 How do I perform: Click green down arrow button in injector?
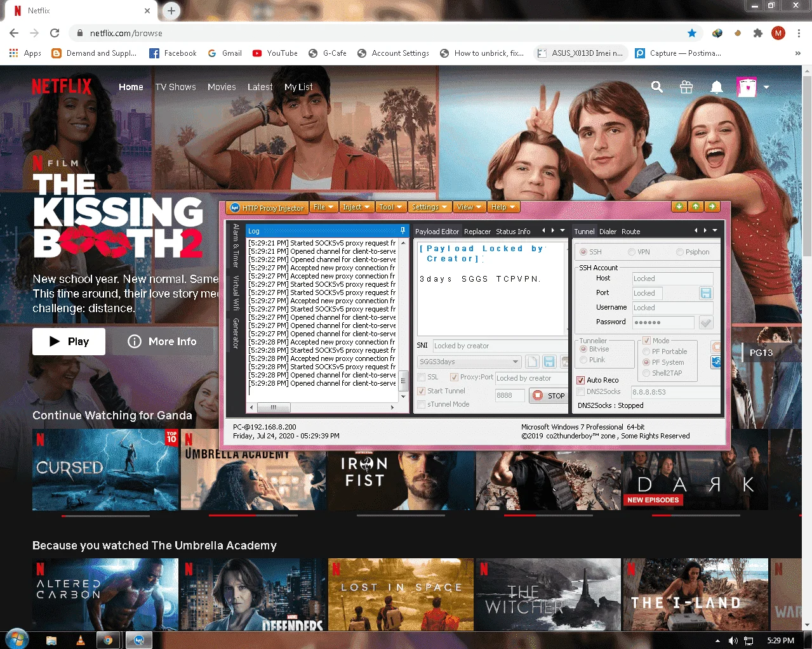(679, 207)
